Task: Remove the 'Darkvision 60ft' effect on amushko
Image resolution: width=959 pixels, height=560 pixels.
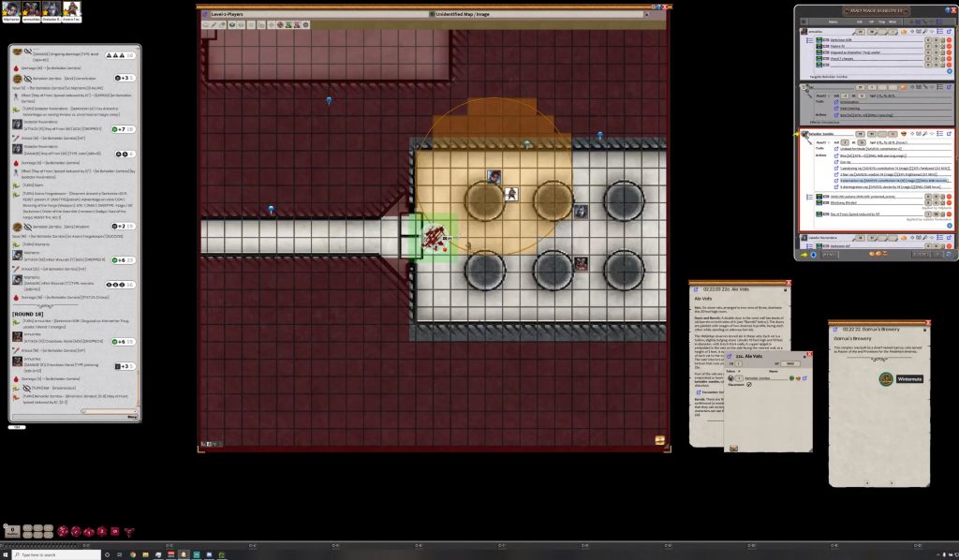Action: tap(949, 39)
